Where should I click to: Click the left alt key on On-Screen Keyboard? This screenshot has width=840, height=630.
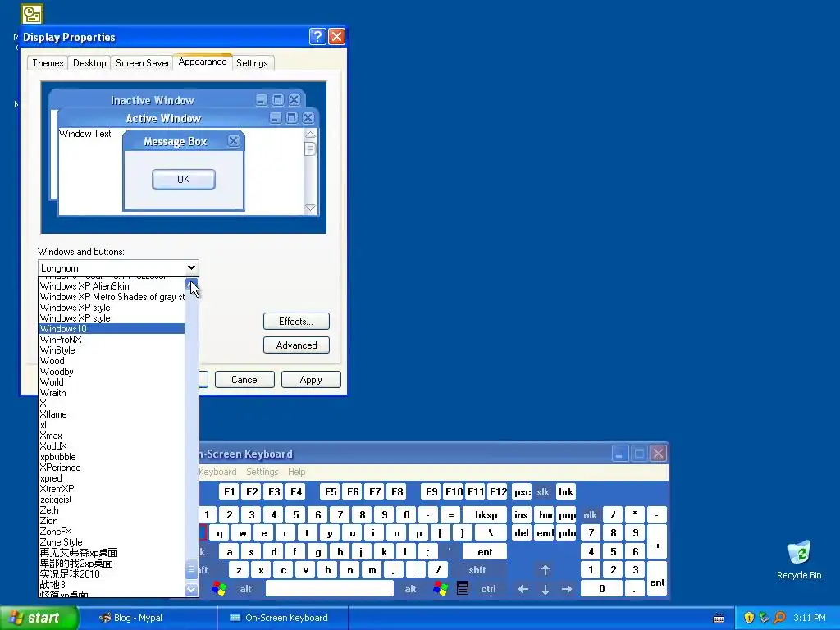click(245, 589)
